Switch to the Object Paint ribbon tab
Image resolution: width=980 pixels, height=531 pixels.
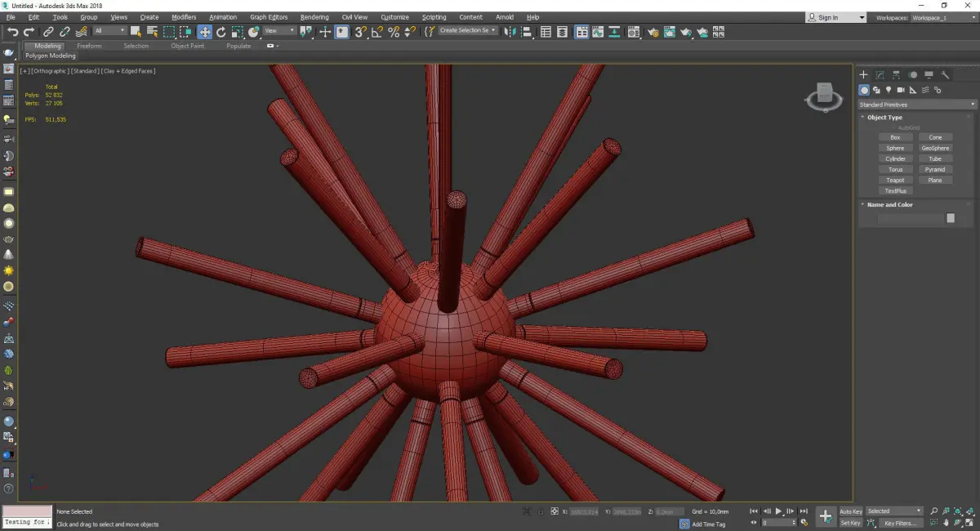click(x=187, y=46)
